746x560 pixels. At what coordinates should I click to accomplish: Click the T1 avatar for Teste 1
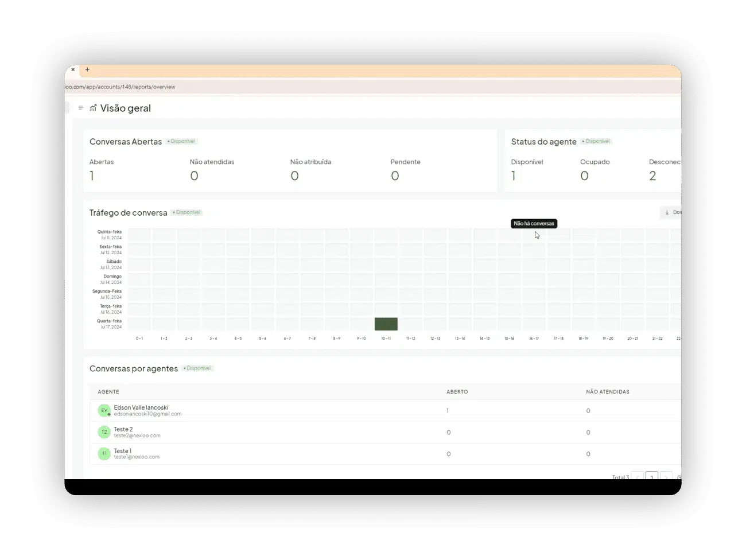pos(104,454)
